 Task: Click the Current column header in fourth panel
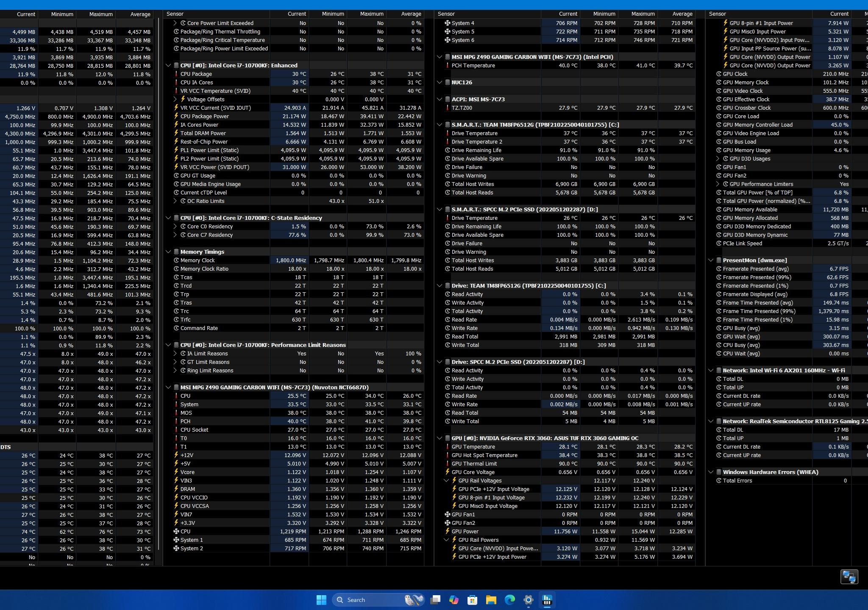click(832, 14)
